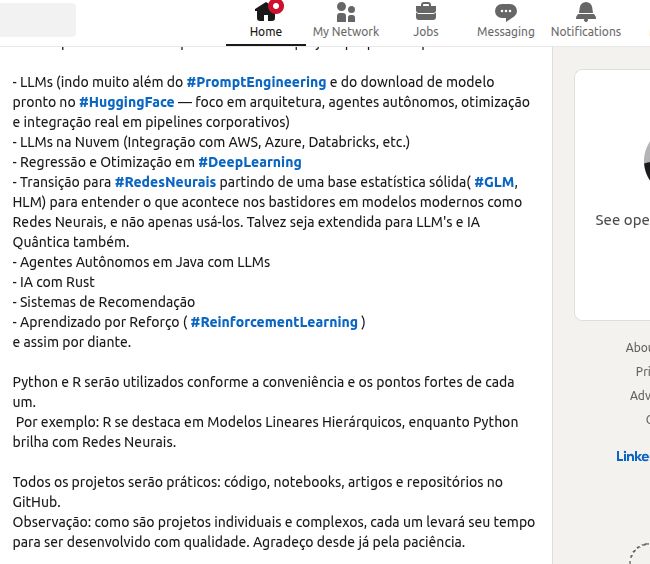650x564 pixels.
Task: Click the #GLM hashtag
Action: tap(494, 182)
